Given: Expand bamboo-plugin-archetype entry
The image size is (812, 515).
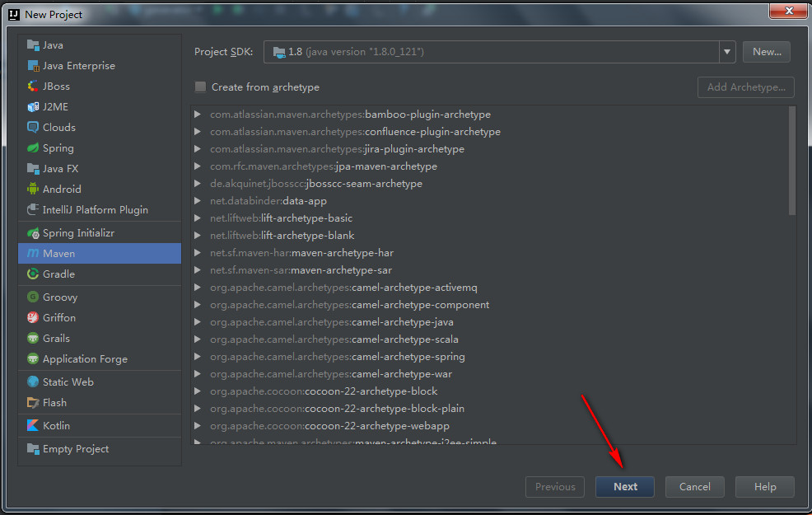Looking at the screenshot, I should 198,114.
